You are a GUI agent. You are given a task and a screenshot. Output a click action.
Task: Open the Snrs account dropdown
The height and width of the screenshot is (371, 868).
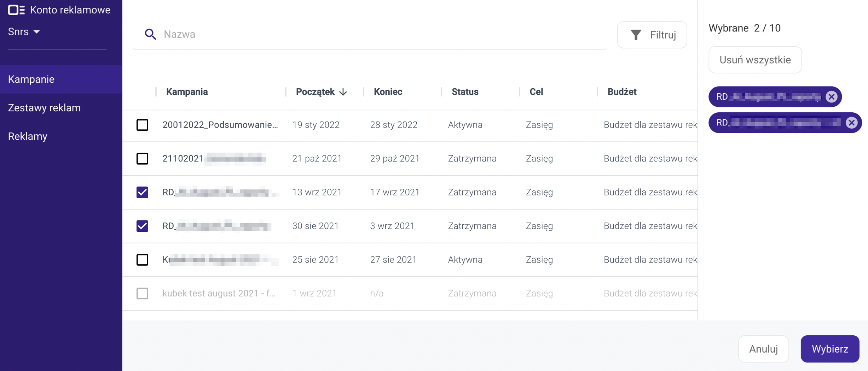pos(24,32)
